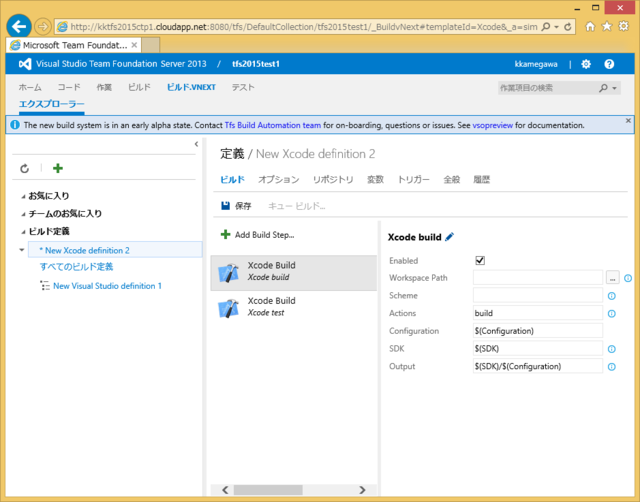Screen dimensions: 640x502
Task: Click the Visual Studio logo icon
Action: pos(25,64)
